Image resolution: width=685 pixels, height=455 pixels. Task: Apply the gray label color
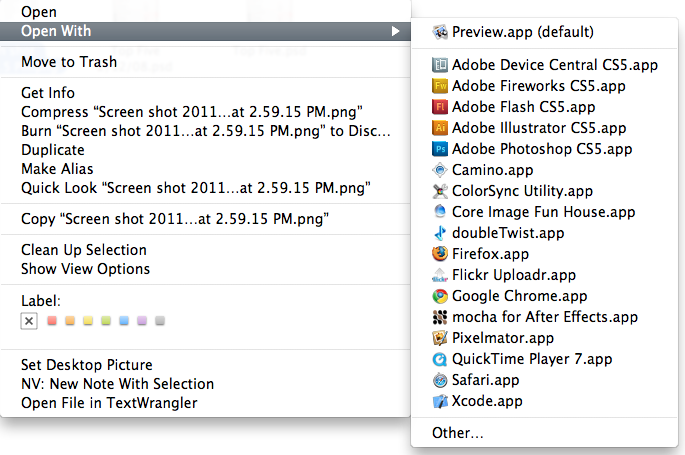[160, 321]
